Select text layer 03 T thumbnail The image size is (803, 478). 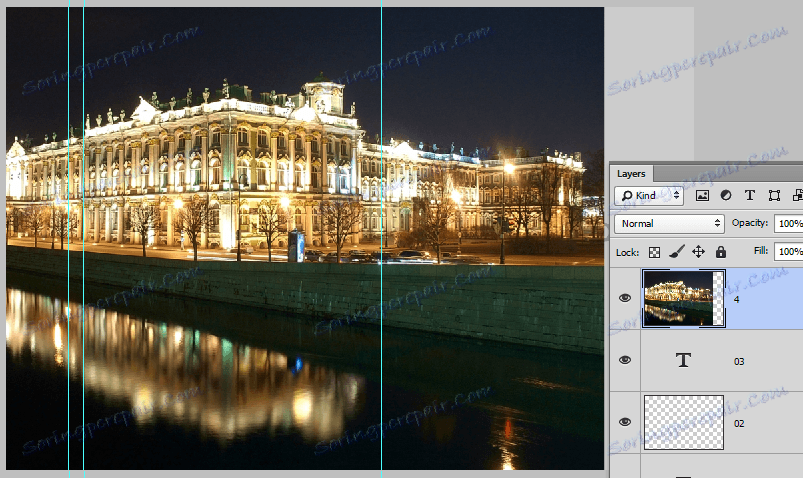click(x=683, y=360)
